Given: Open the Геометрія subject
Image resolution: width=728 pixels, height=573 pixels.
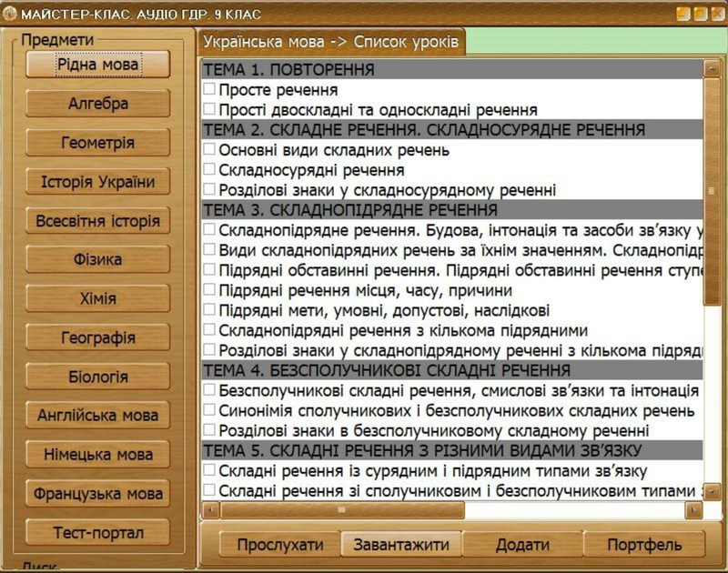Looking at the screenshot, I should pos(98,144).
